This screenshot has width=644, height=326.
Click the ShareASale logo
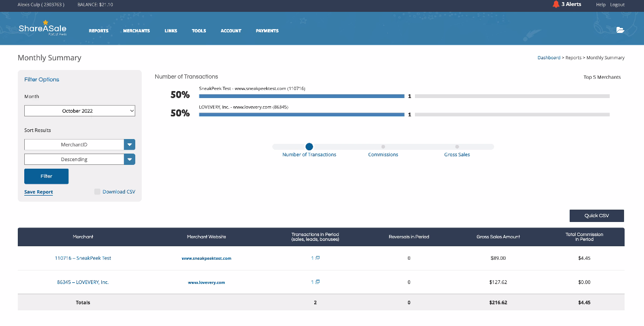pos(42,29)
